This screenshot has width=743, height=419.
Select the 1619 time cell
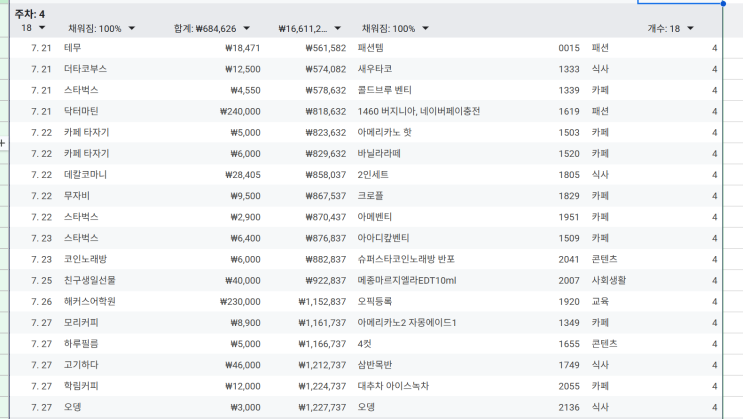click(569, 111)
